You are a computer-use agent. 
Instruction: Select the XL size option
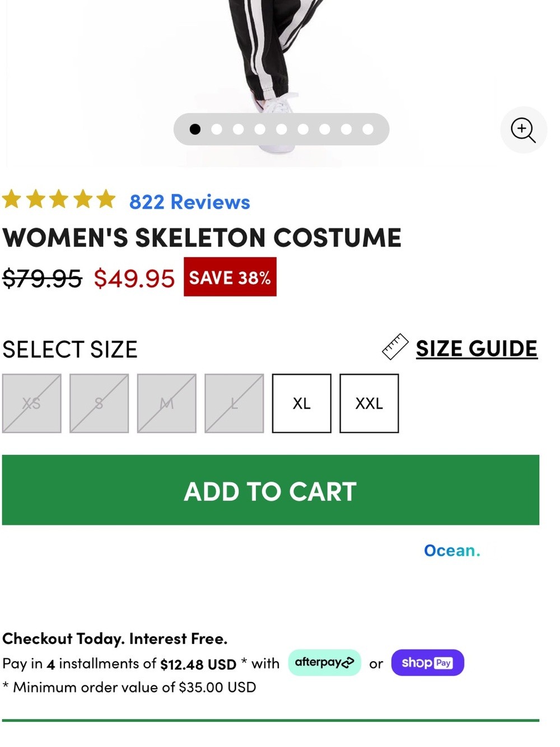pyautogui.click(x=301, y=403)
